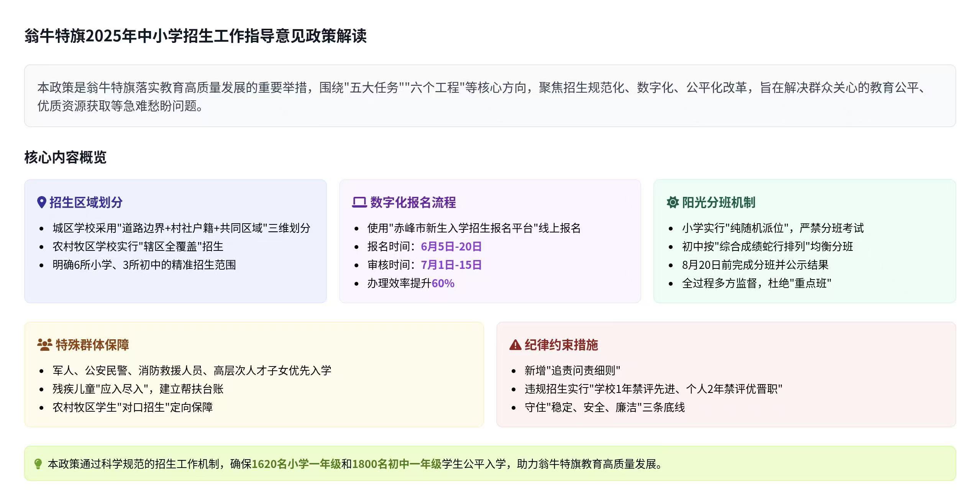
Task: Click the 纪律约束措施 card heading
Action: [561, 345]
